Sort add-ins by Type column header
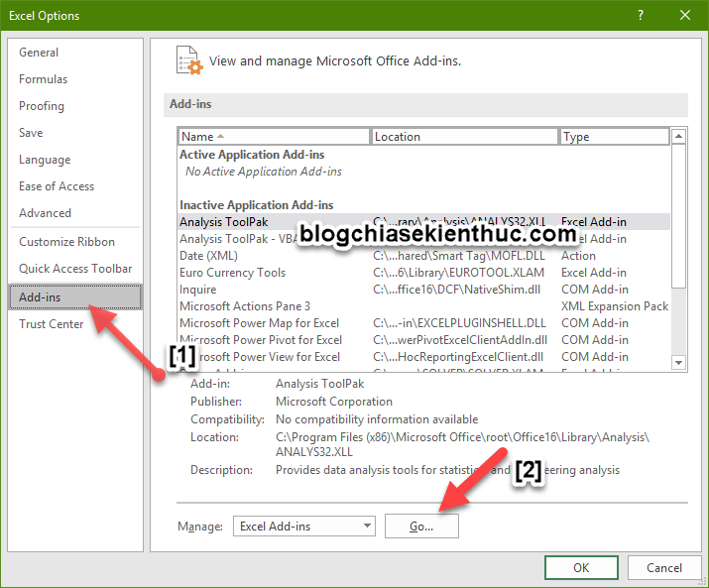Viewport: 709px width, 588px height. click(615, 137)
